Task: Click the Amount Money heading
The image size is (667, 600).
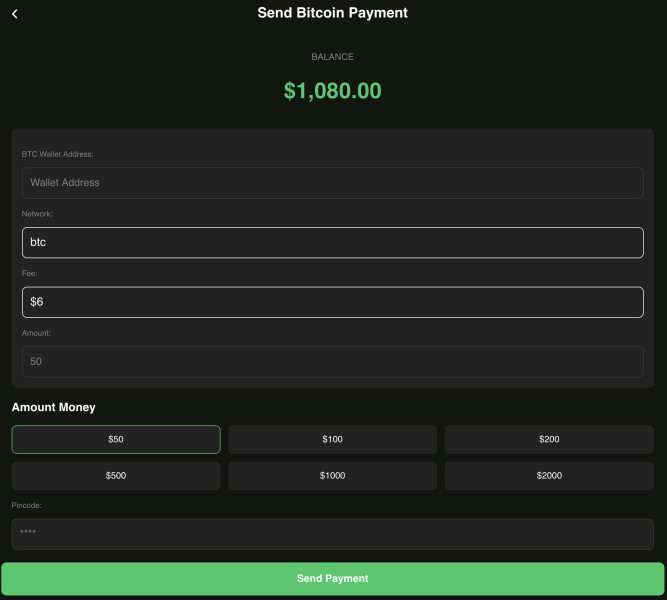Action: click(x=53, y=407)
